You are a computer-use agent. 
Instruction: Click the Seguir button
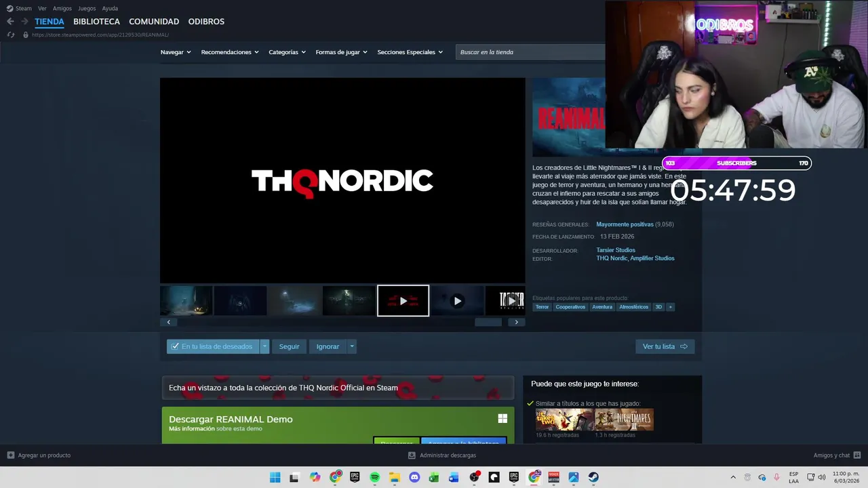point(289,346)
